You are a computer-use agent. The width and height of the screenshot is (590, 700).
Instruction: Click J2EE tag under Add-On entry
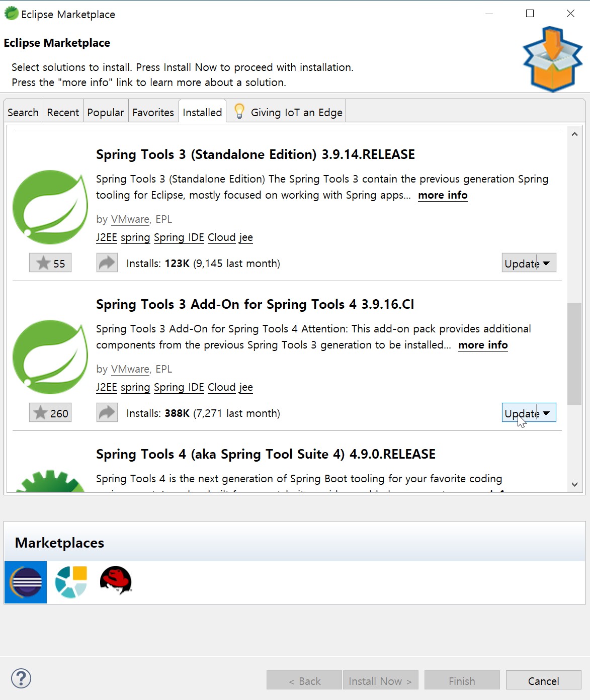coord(107,387)
